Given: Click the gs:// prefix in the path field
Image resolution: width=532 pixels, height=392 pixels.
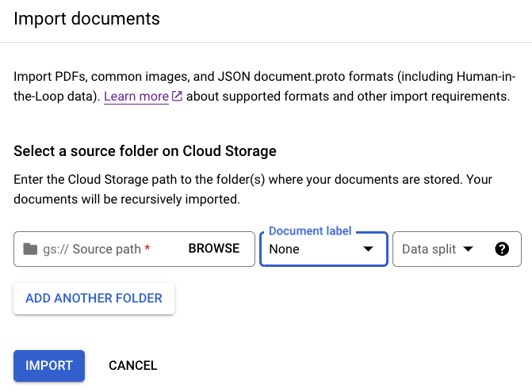Looking at the screenshot, I should pyautogui.click(x=55, y=249).
